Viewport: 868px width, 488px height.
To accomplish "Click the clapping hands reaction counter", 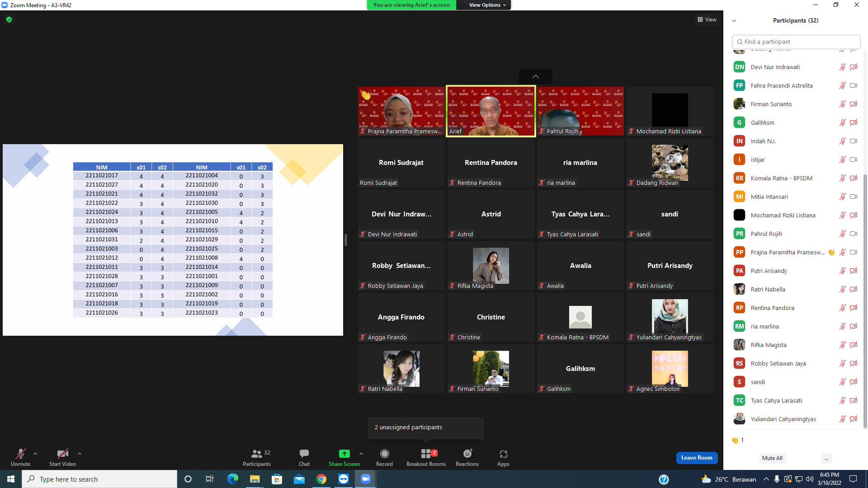I will coord(738,440).
